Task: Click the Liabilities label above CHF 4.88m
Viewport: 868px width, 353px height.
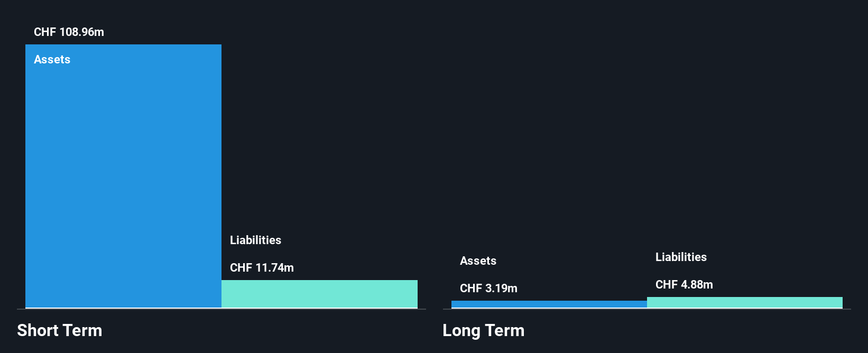Action: (x=681, y=257)
